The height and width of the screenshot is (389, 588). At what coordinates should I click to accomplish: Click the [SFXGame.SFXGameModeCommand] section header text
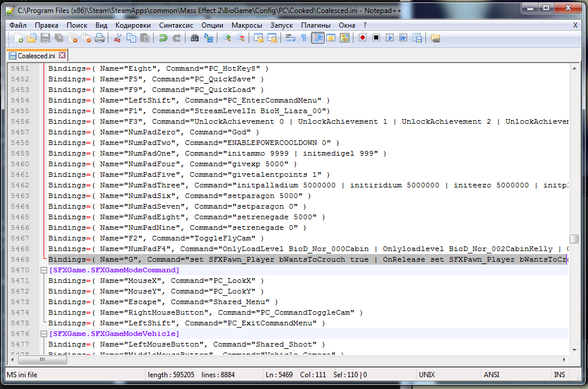[x=114, y=270]
